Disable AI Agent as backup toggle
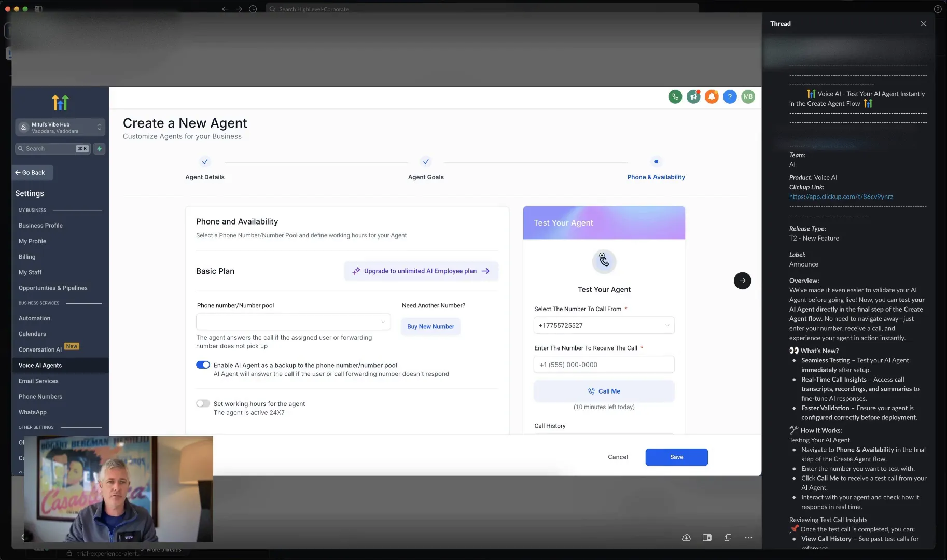 [x=203, y=365]
